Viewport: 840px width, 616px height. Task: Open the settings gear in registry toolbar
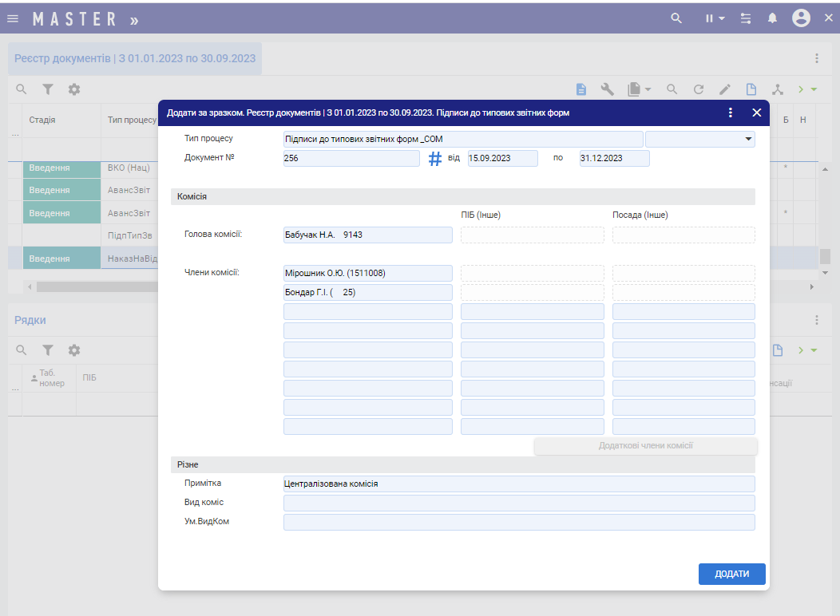pyautogui.click(x=74, y=89)
